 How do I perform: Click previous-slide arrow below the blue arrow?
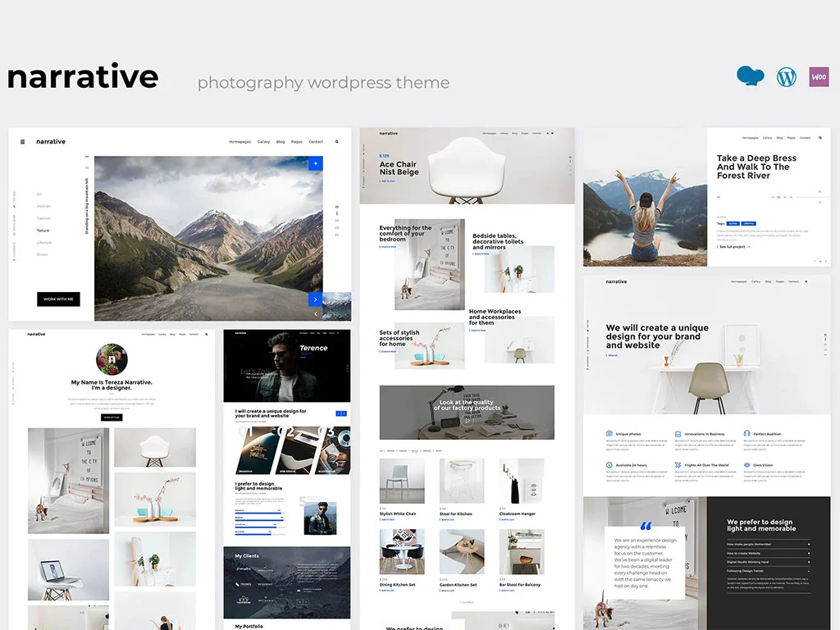316,314
